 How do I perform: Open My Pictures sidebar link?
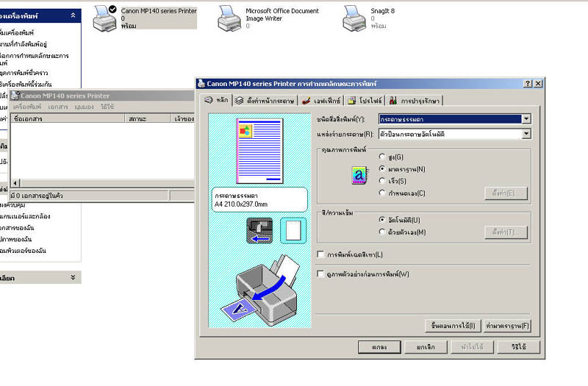[15, 239]
